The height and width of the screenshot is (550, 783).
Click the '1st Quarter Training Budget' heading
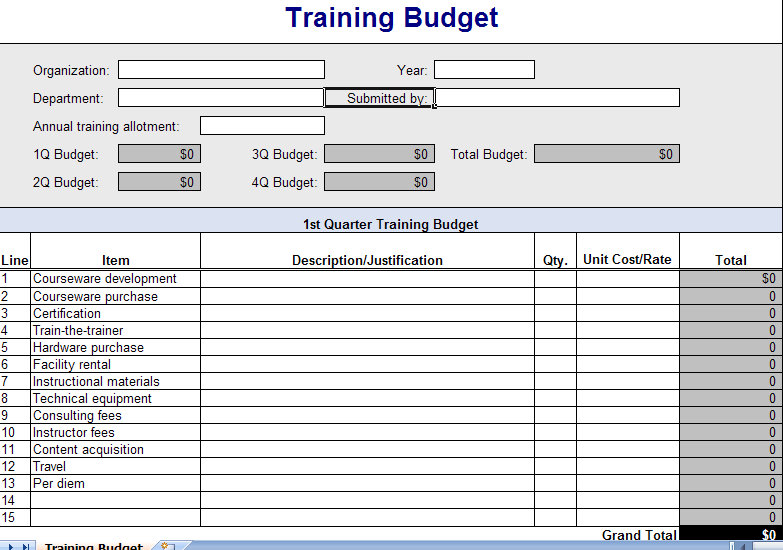click(391, 224)
